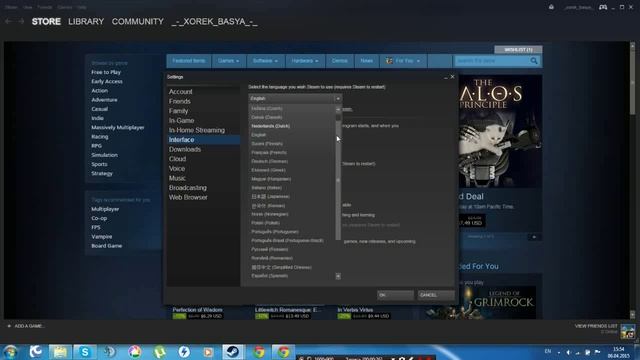The image size is (640, 360).
Task: Open the language combo box showing English
Action: click(x=295, y=98)
